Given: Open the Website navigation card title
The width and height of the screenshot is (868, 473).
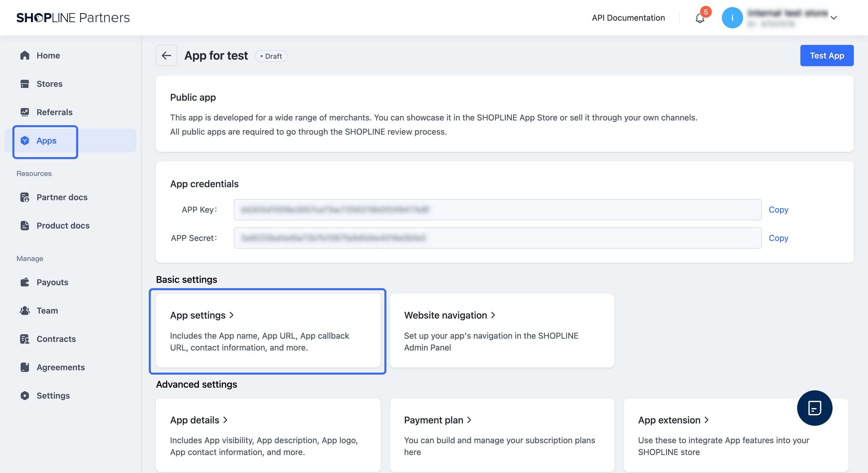Looking at the screenshot, I should pyautogui.click(x=446, y=315).
